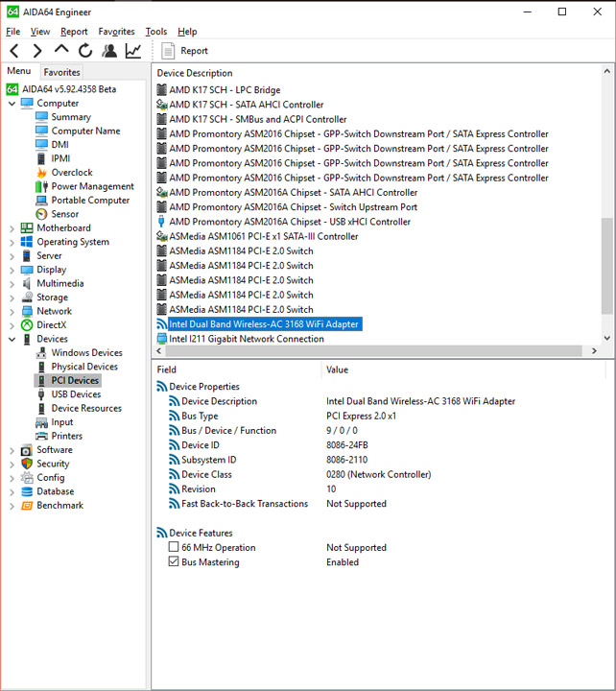The height and width of the screenshot is (691, 616).
Task: Select the Input keyboard icon
Action: 41,422
